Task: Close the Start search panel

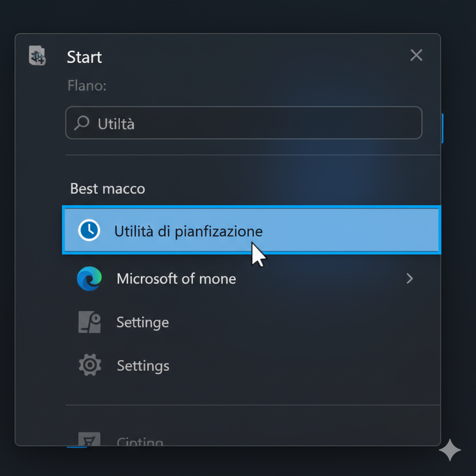Action: [416, 56]
